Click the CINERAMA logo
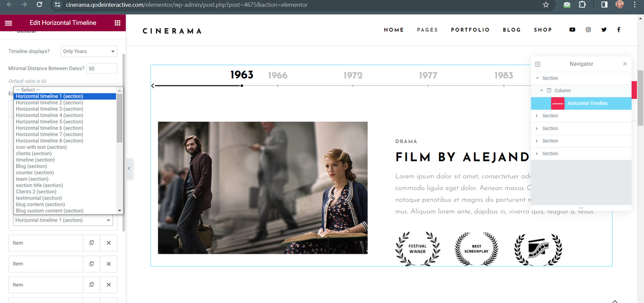The width and height of the screenshot is (644, 303). click(x=172, y=31)
